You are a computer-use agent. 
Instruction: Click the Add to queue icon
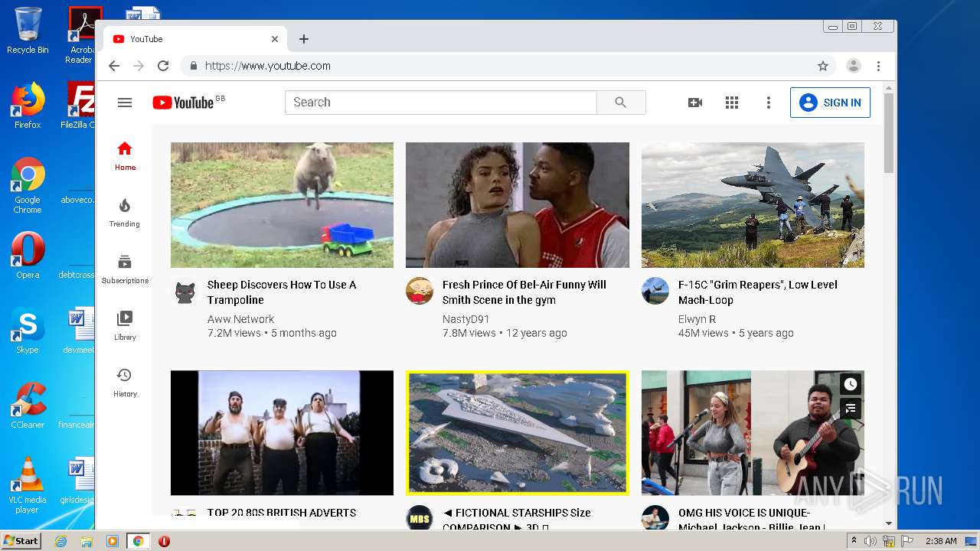[x=850, y=409]
